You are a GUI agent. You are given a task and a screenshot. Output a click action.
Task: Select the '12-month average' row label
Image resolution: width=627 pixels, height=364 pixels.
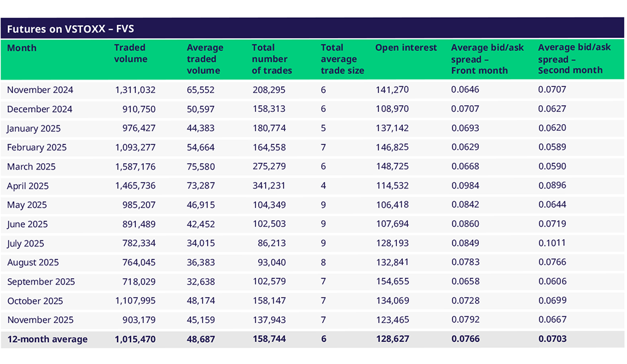pyautogui.click(x=47, y=339)
